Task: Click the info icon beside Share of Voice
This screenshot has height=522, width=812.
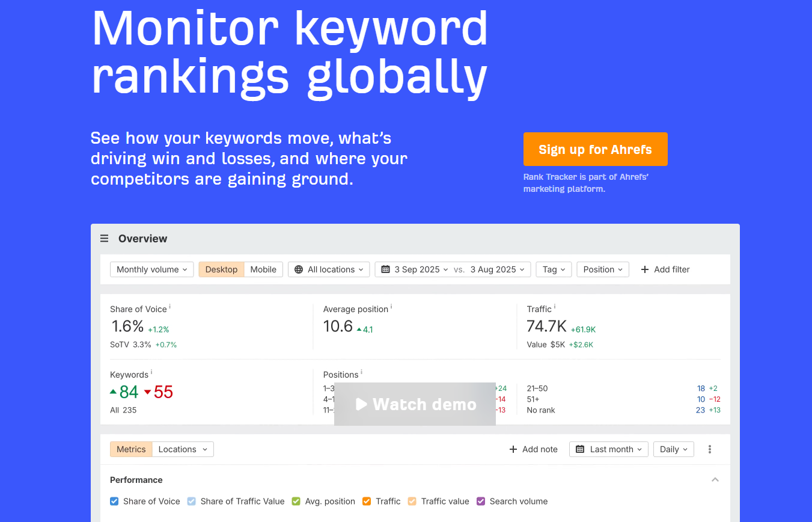Action: (x=169, y=307)
